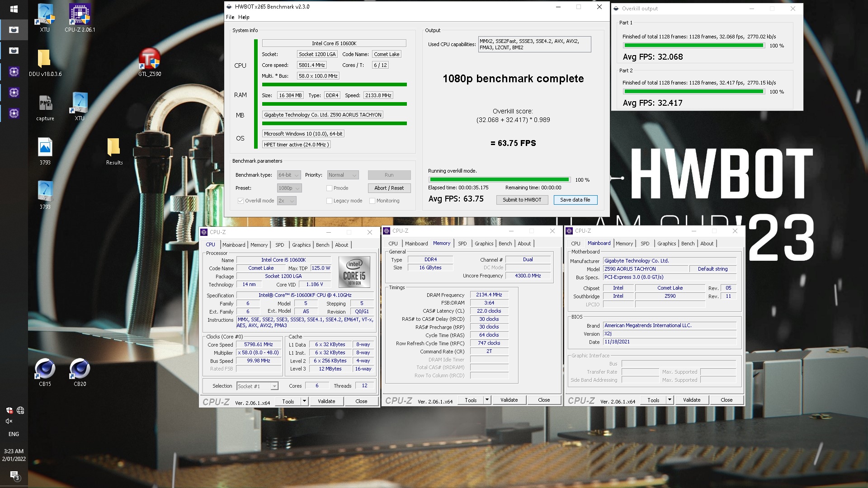Open the File menu in HWBOT x265
The image size is (868, 488).
[x=230, y=17]
